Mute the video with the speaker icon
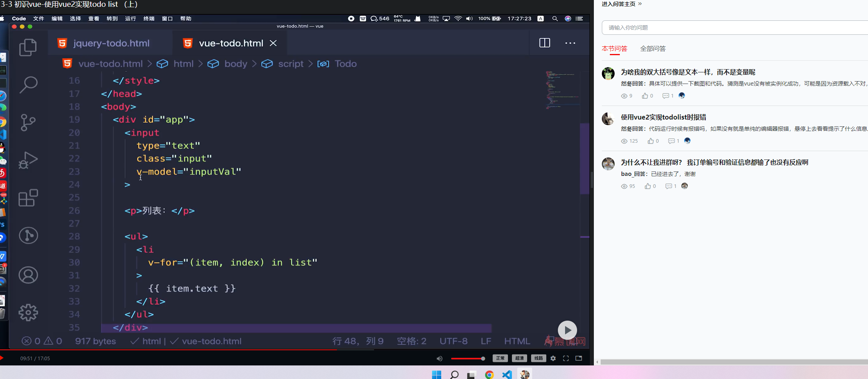This screenshot has height=379, width=868. pyautogui.click(x=439, y=359)
